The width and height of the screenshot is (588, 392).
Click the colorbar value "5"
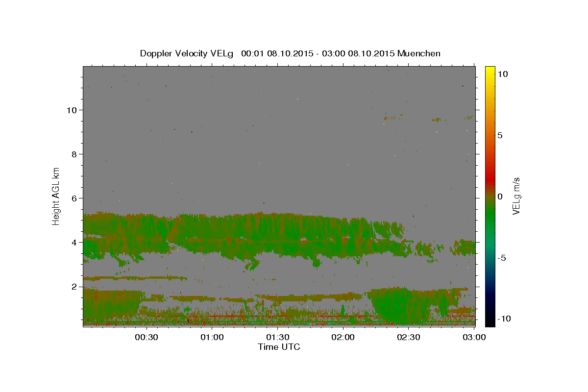pos(500,135)
